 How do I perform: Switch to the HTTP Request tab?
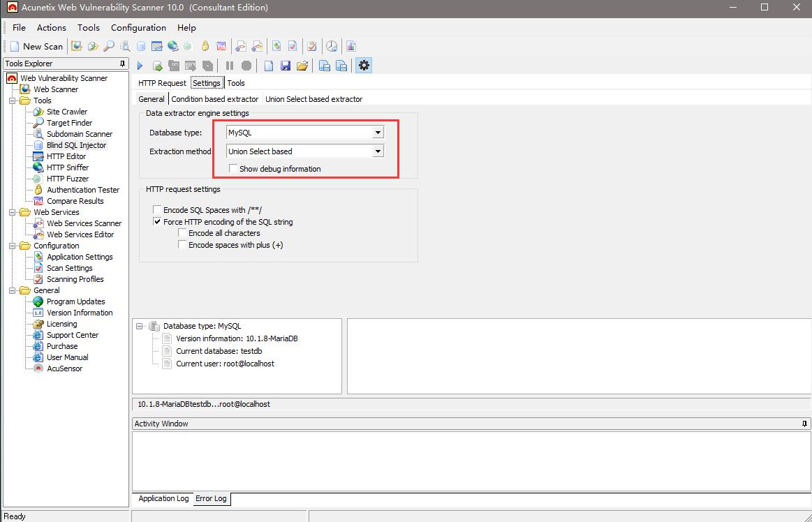pyautogui.click(x=162, y=83)
